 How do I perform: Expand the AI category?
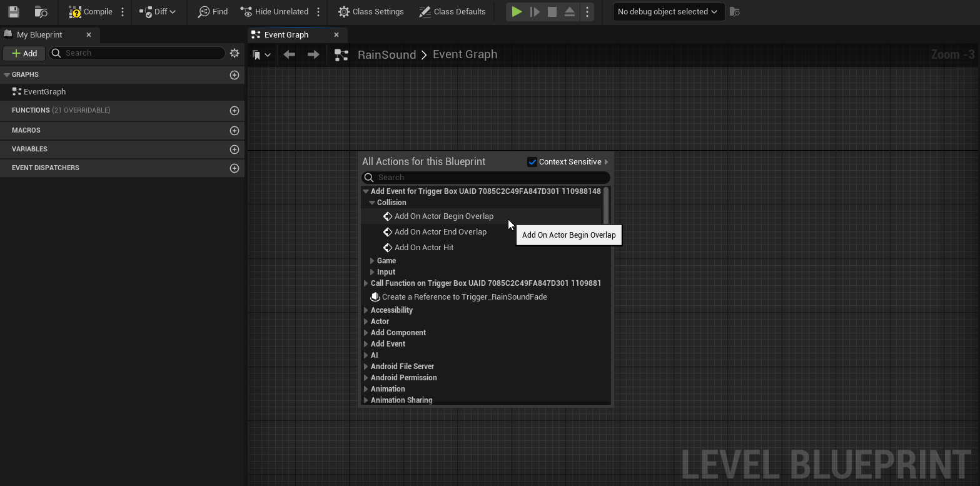point(366,355)
